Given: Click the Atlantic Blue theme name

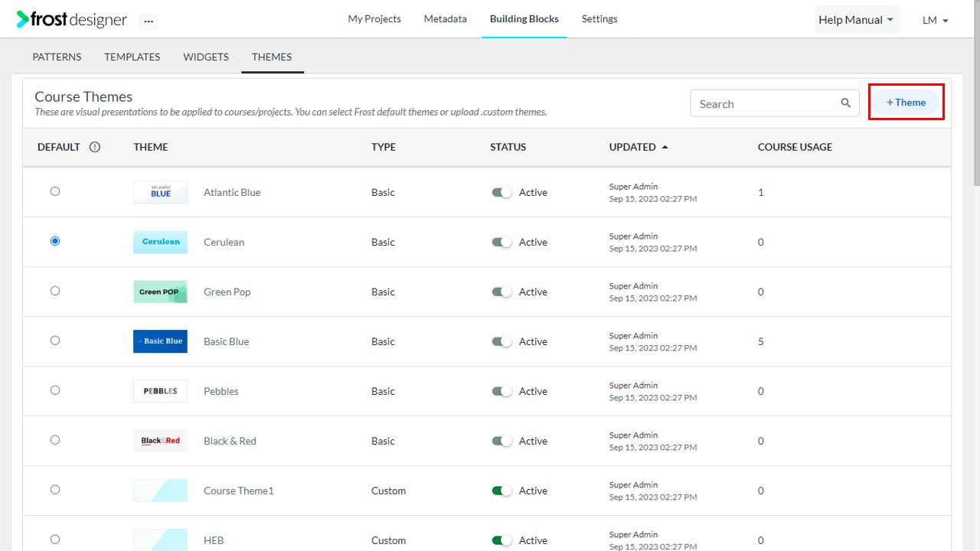Looking at the screenshot, I should (232, 192).
